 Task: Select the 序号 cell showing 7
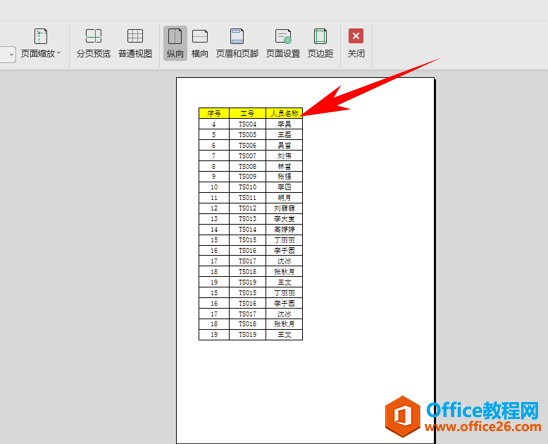(214, 156)
